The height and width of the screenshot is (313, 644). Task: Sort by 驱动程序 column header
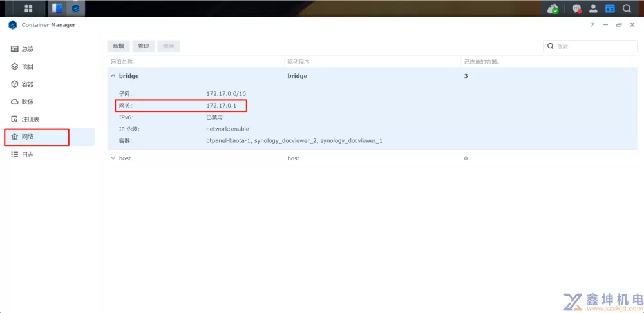click(x=298, y=62)
